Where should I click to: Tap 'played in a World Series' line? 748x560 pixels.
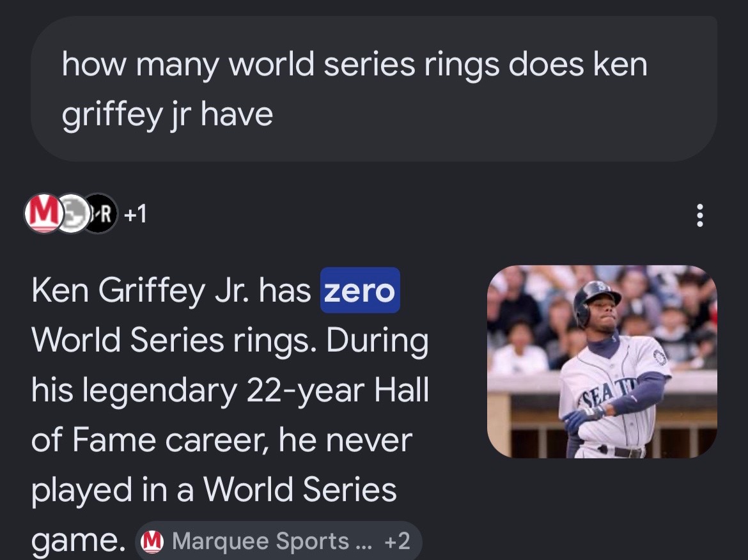(x=214, y=490)
